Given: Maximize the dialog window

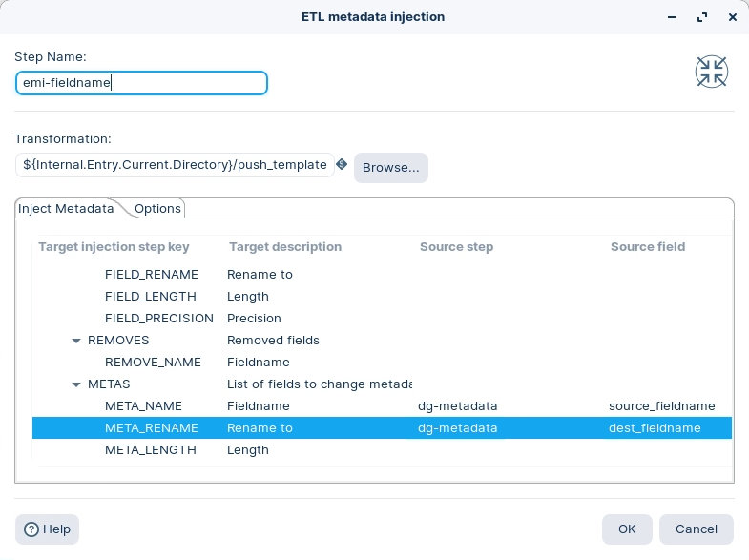Looking at the screenshot, I should click(x=702, y=17).
